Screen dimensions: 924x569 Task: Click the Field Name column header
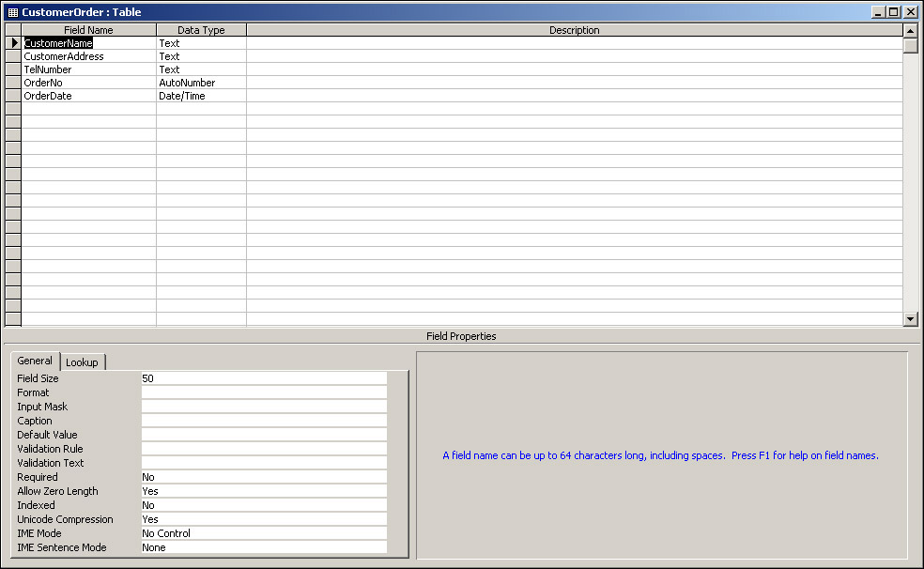pos(88,30)
